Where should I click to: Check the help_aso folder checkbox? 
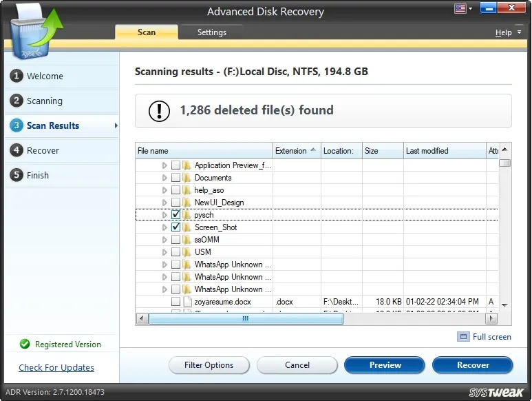175,190
